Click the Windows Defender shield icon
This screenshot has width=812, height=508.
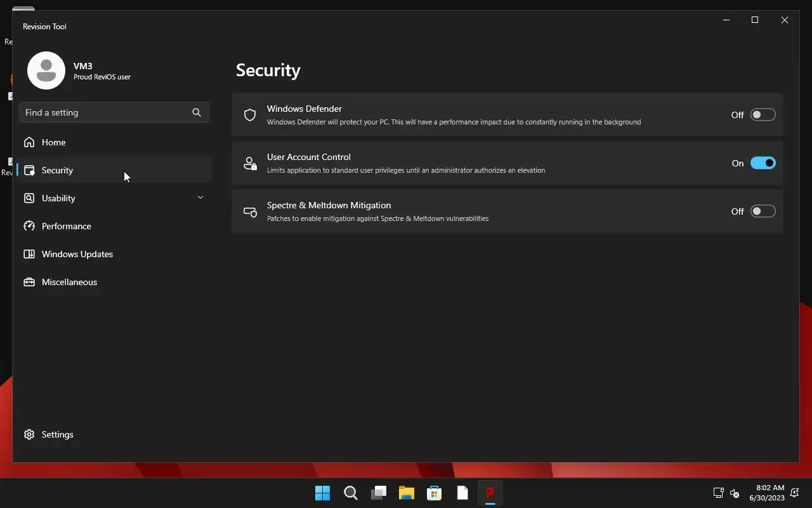[250, 115]
